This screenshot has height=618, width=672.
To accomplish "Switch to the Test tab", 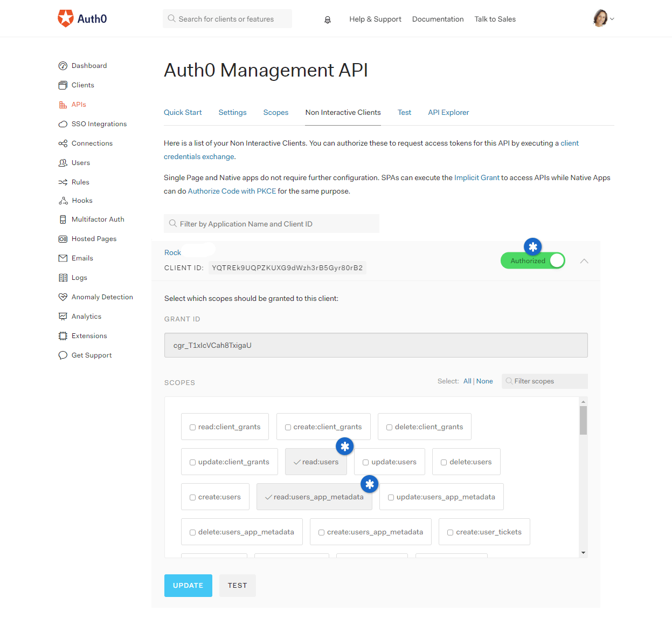I will 404,112.
